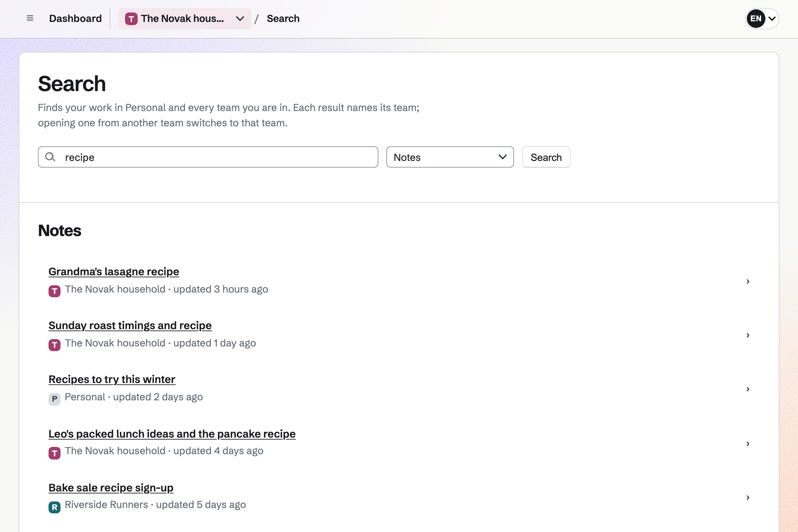Image resolution: width=798 pixels, height=532 pixels.
Task: Click the search magnifier icon
Action: (50, 157)
